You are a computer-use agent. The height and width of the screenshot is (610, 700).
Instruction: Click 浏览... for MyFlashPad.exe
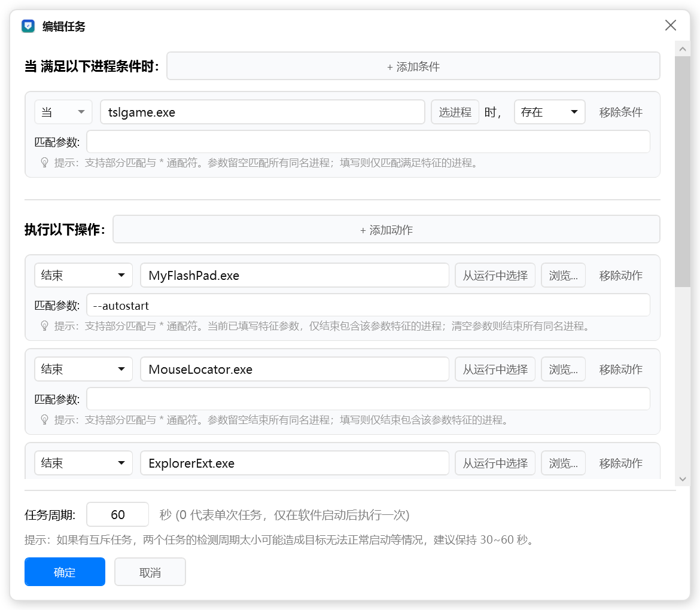[x=563, y=275]
